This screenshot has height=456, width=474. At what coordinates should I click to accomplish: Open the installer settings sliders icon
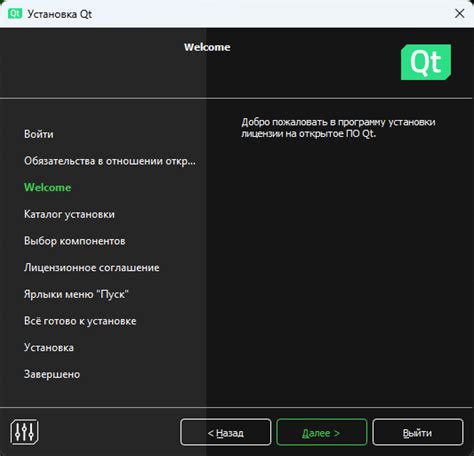(24, 432)
